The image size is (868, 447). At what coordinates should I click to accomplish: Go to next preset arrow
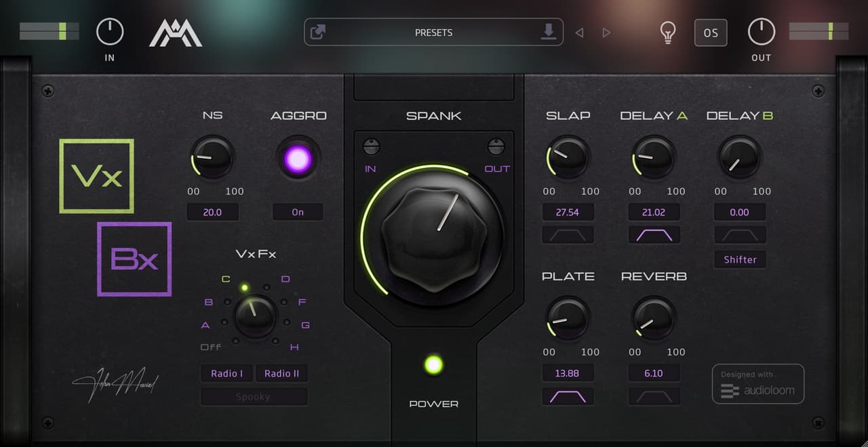pyautogui.click(x=607, y=33)
